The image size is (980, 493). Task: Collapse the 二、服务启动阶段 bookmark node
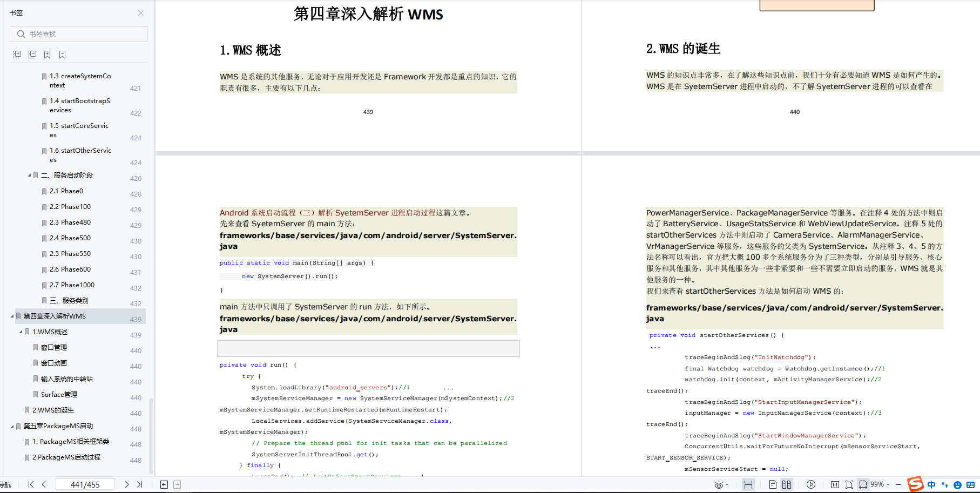(29, 175)
